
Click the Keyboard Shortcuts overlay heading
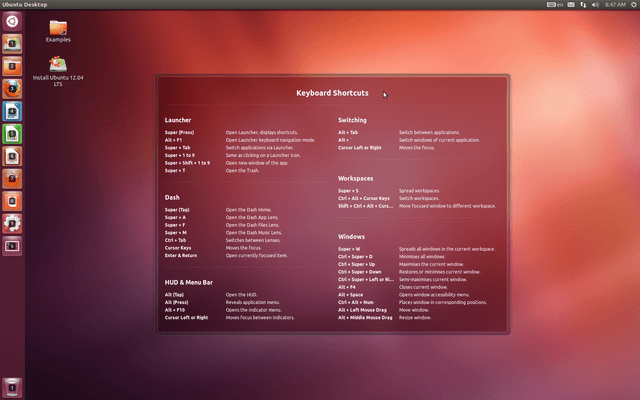click(332, 93)
